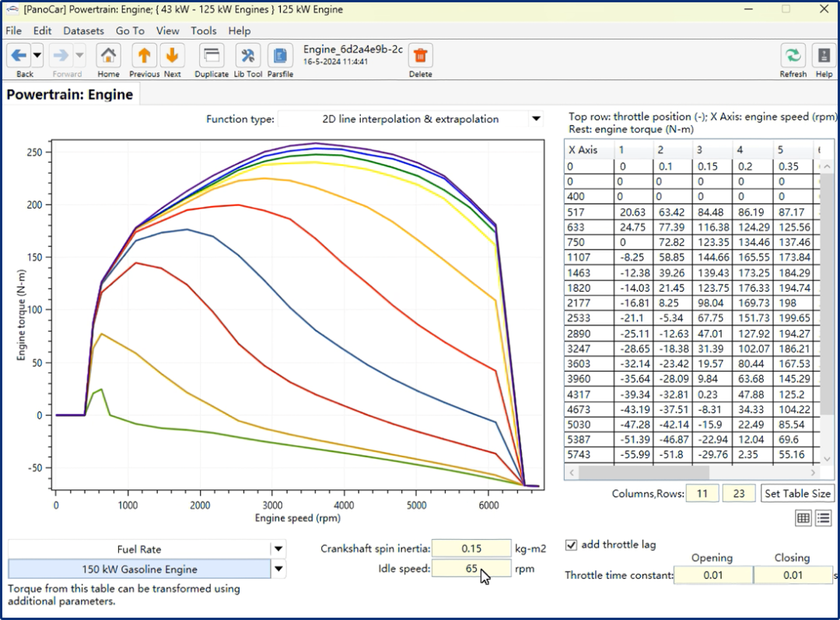Click the Delete trash icon
This screenshot has height=620, width=840.
tap(421, 55)
